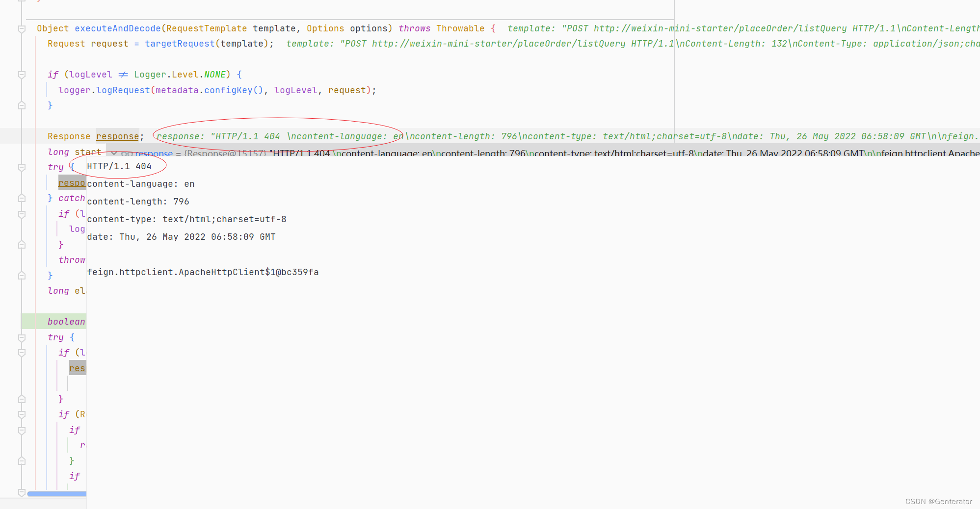Image resolution: width=980 pixels, height=509 pixels.
Task: Click the long start declaration
Action: 74,152
